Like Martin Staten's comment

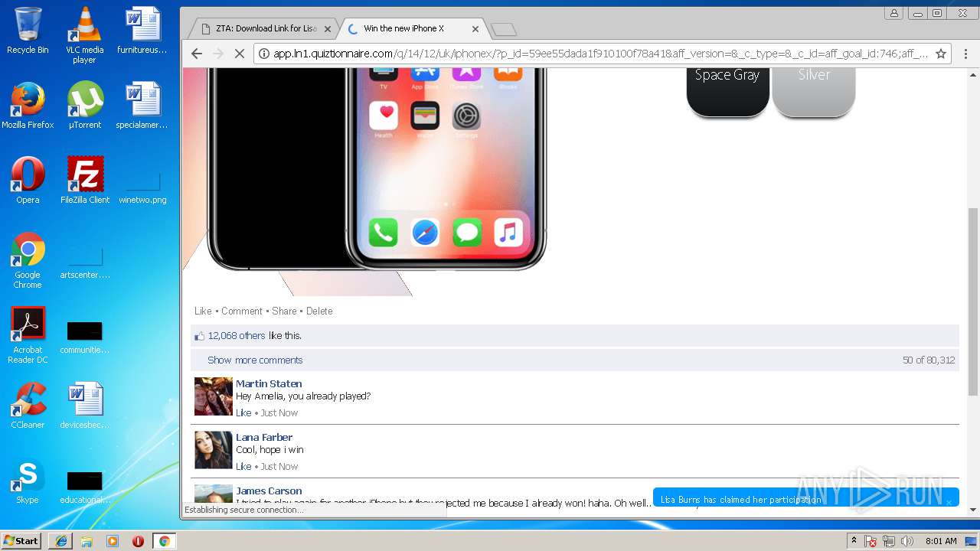pyautogui.click(x=243, y=413)
